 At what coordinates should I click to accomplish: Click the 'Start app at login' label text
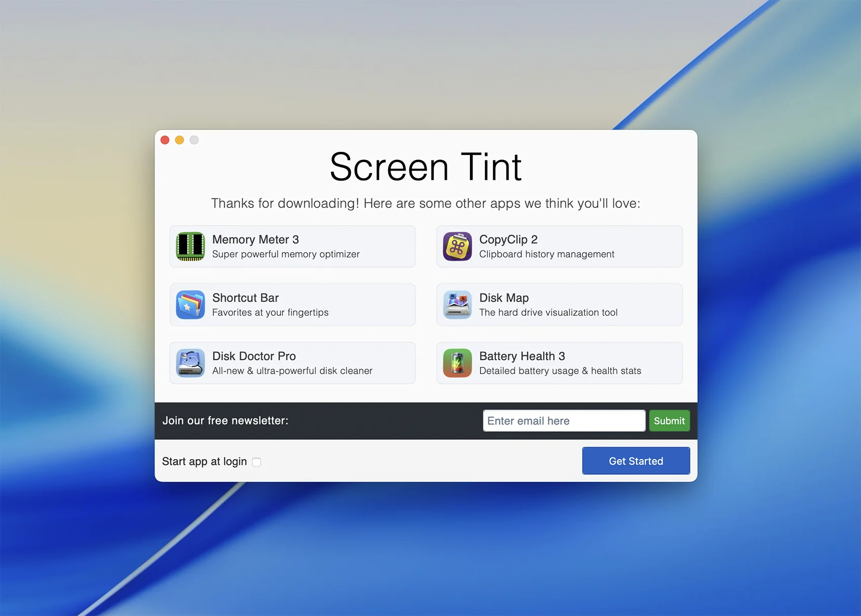pos(204,462)
